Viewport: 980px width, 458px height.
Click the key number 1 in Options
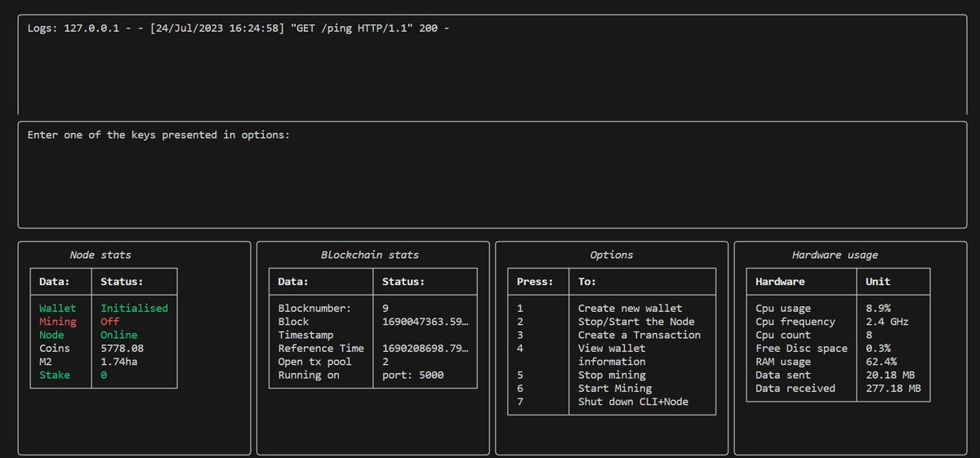520,308
